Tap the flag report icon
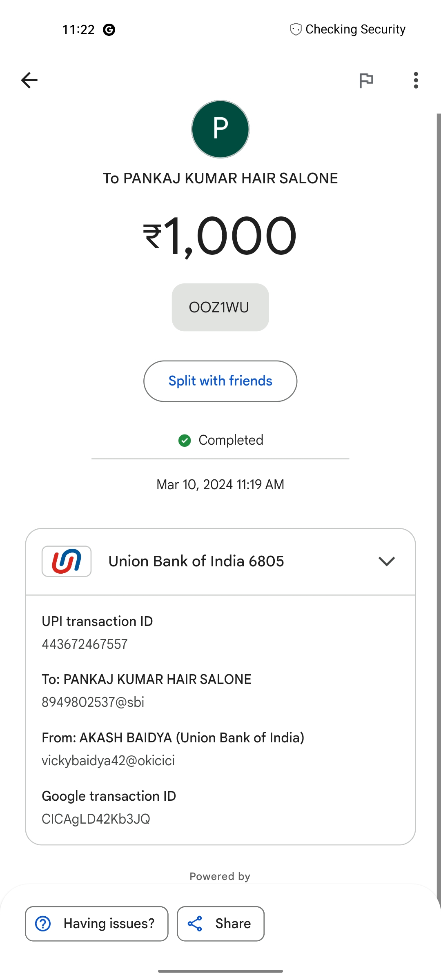This screenshot has width=441, height=980. pyautogui.click(x=366, y=80)
